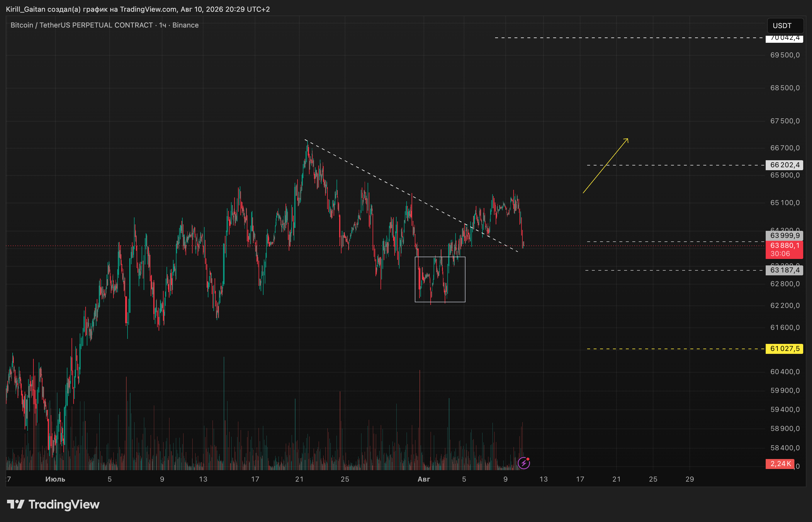Click the red 2,24 K volume label
Image resolution: width=812 pixels, height=522 pixels.
tap(780, 464)
